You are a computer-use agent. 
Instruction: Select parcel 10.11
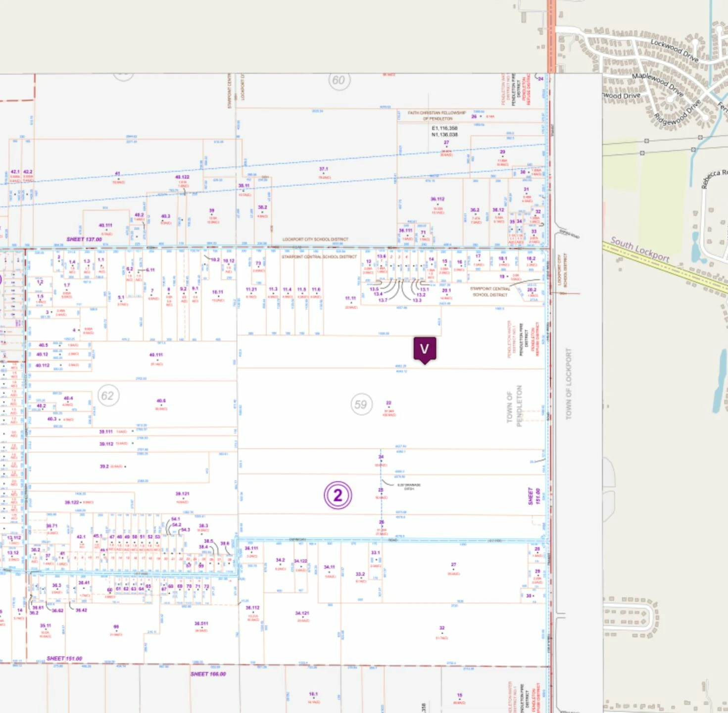coord(217,292)
